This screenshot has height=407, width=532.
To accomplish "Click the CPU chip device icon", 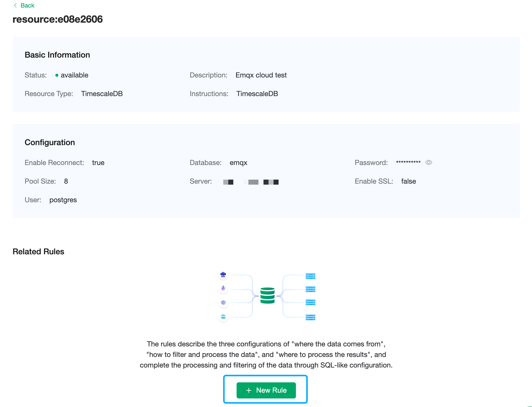I will click(223, 302).
